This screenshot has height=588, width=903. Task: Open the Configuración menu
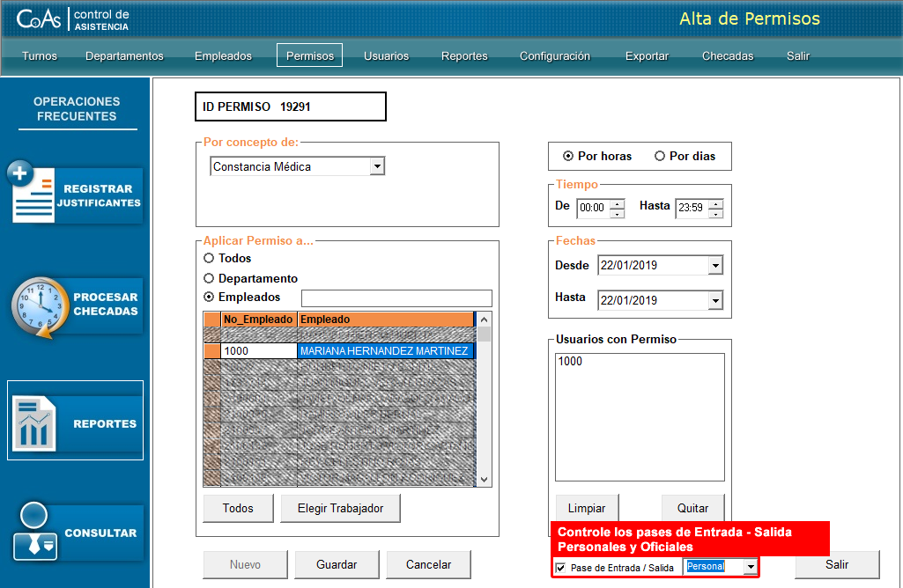[x=554, y=55]
